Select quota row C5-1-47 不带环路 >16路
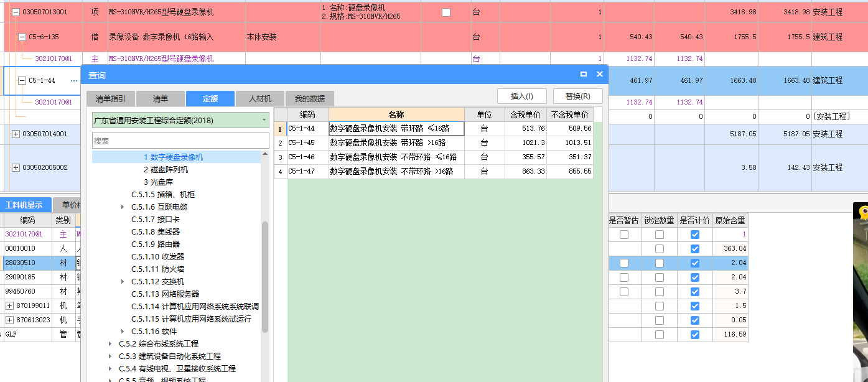868x382 pixels. [x=434, y=171]
